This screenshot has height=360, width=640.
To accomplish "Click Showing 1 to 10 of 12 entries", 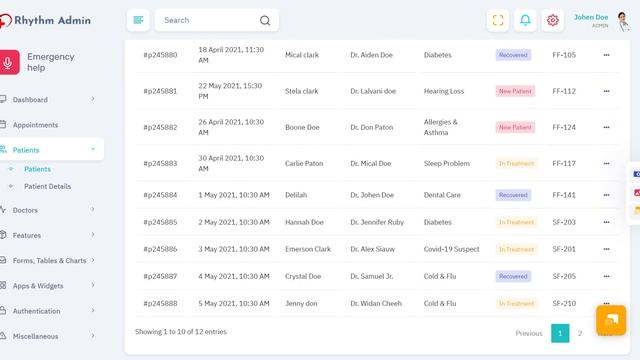I will point(181,332).
